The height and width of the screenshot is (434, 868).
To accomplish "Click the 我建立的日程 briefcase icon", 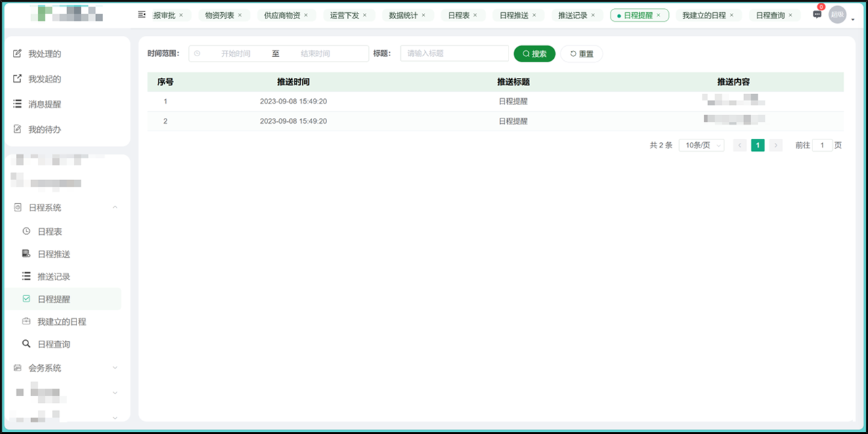I will click(26, 321).
